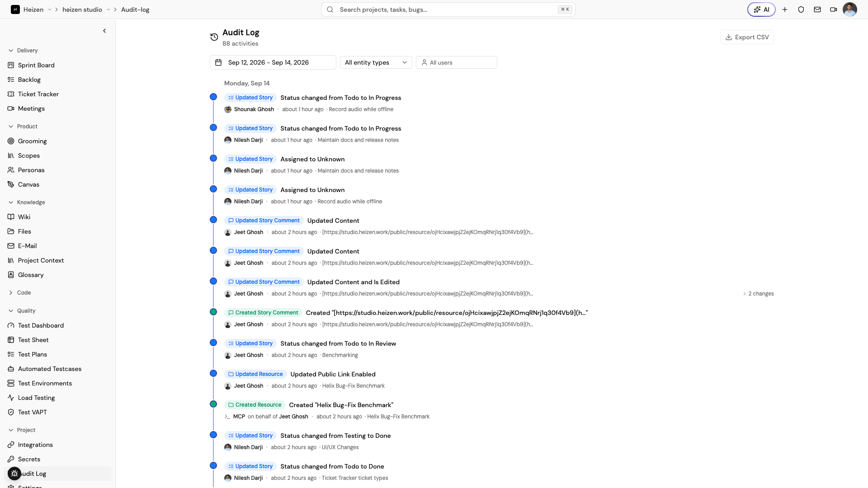Image resolution: width=868 pixels, height=488 pixels.
Task: Click the Test VAPT shield icon
Action: pos(11,412)
